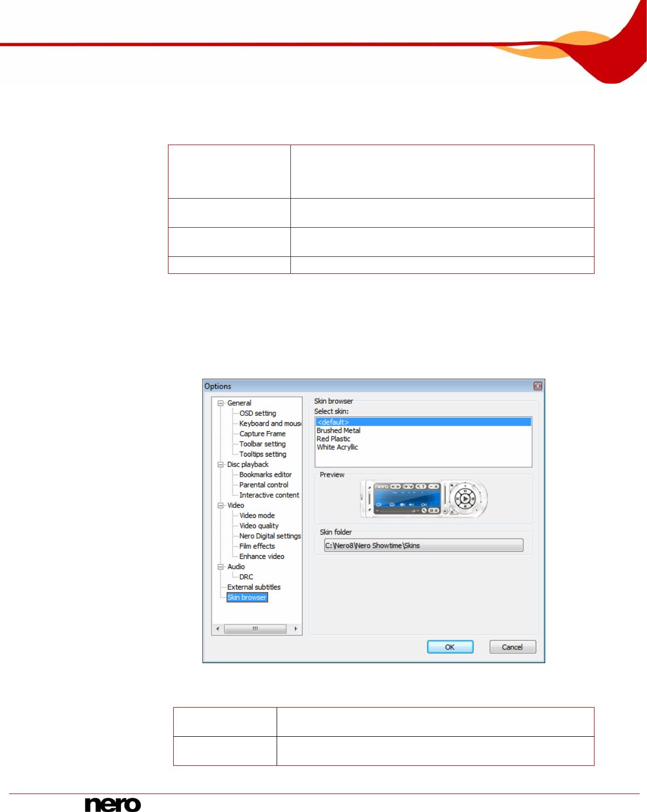This screenshot has width=647, height=812.
Task: Close the Options window
Action: pyautogui.click(x=537, y=386)
